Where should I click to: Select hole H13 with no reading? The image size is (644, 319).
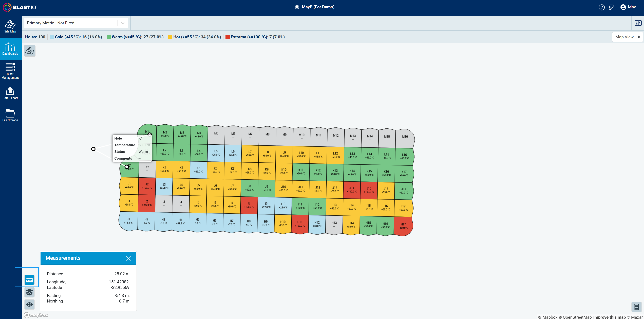pos(334,224)
